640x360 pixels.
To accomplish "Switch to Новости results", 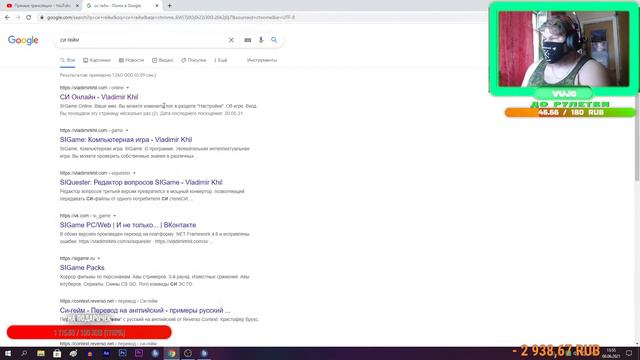I will (x=131, y=60).
